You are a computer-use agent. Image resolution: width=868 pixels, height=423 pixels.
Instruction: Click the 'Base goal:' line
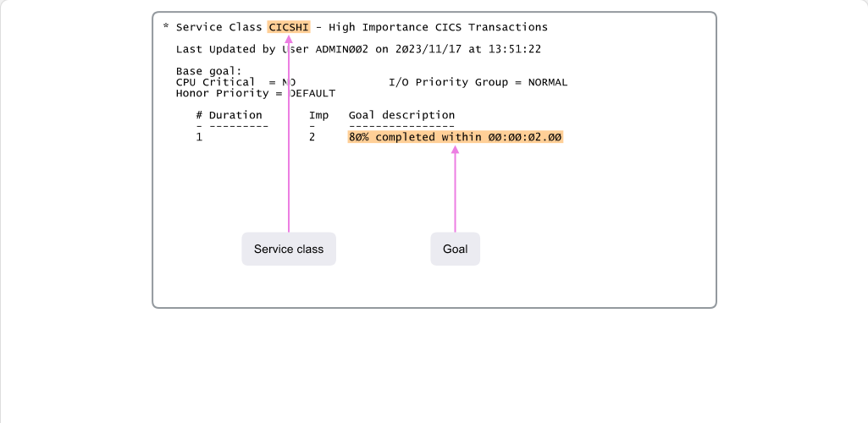pyautogui.click(x=209, y=71)
